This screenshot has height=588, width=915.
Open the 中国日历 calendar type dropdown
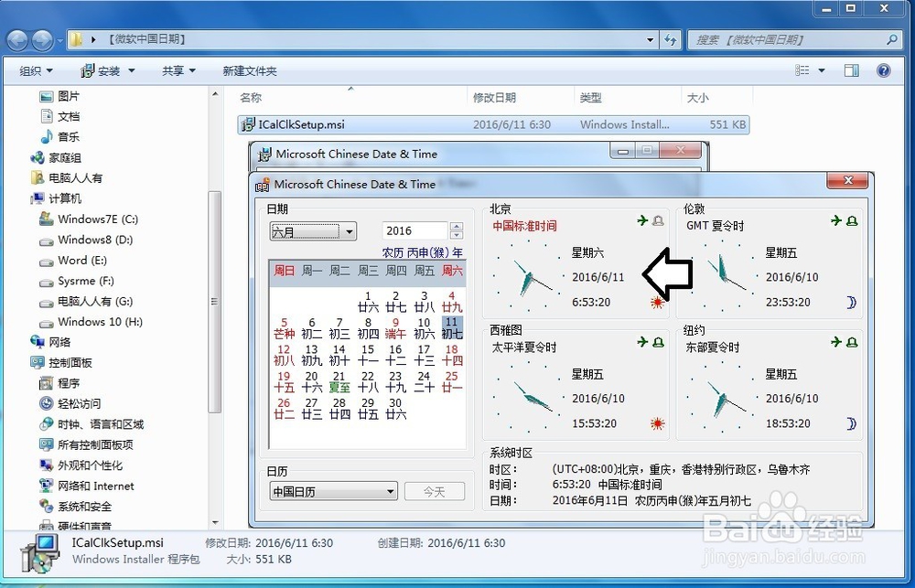333,491
